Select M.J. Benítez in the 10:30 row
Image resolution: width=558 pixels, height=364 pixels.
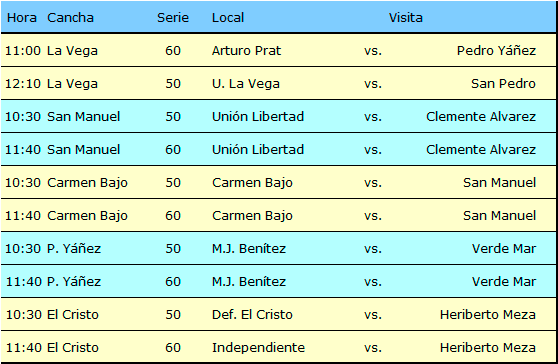[249, 249]
